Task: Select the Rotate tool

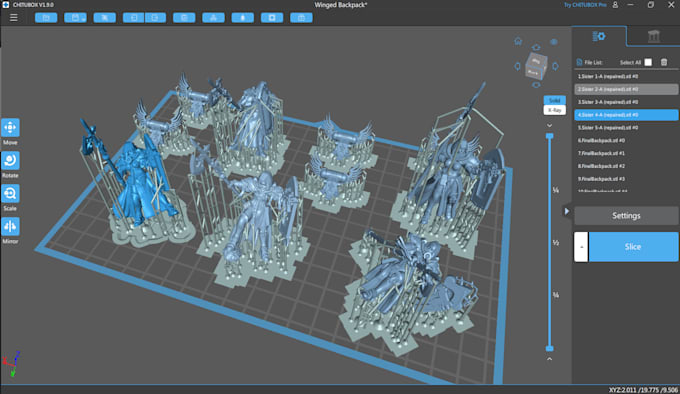Action: pyautogui.click(x=10, y=161)
